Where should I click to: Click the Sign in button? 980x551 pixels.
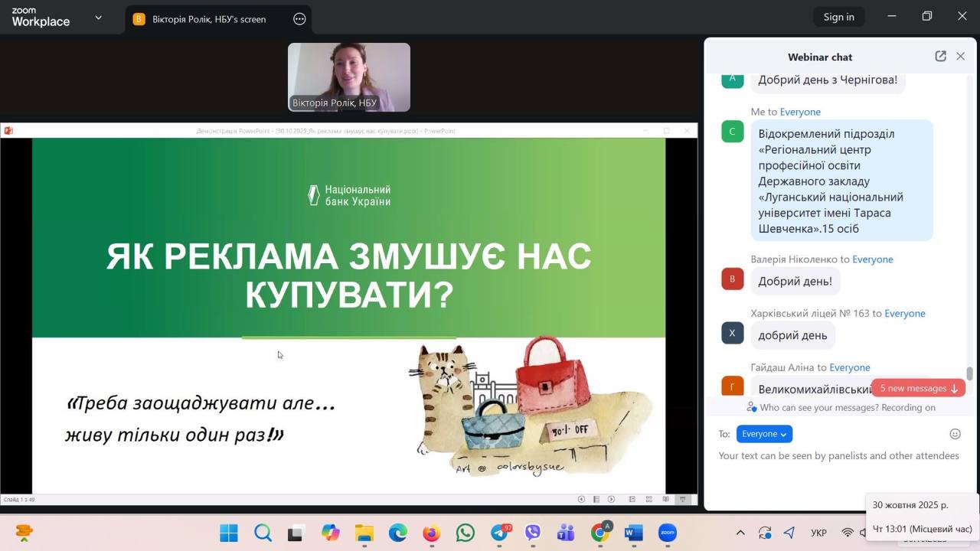tap(838, 17)
